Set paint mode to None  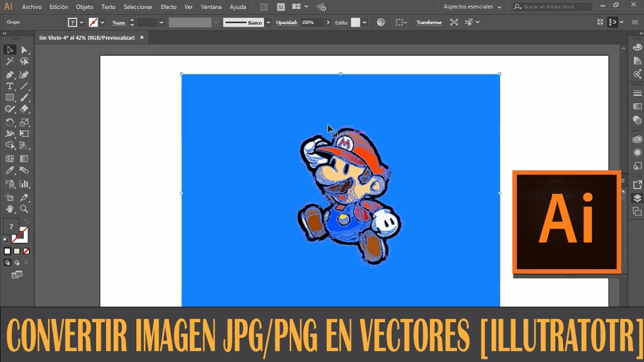point(26,251)
